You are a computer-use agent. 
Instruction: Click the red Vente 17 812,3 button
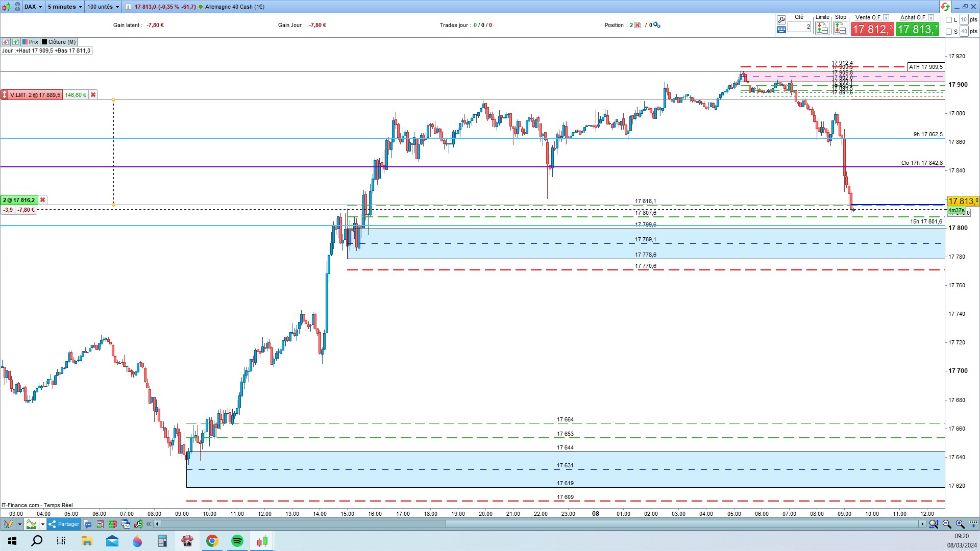[872, 30]
